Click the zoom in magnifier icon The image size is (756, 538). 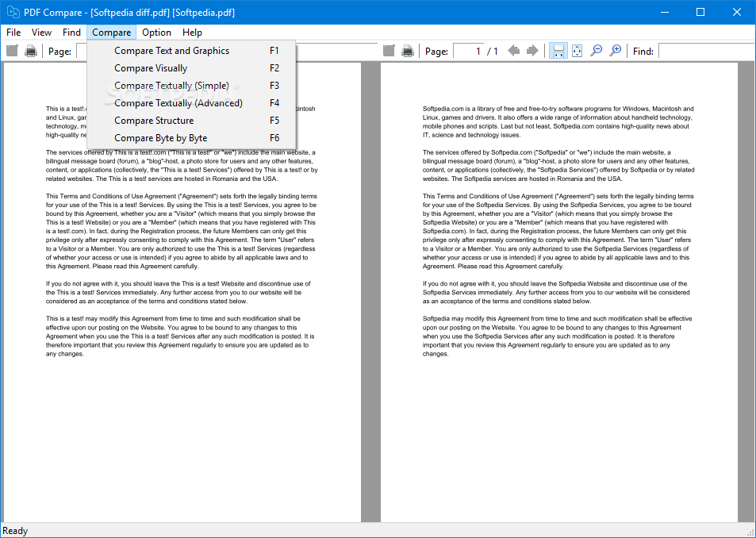tap(616, 51)
